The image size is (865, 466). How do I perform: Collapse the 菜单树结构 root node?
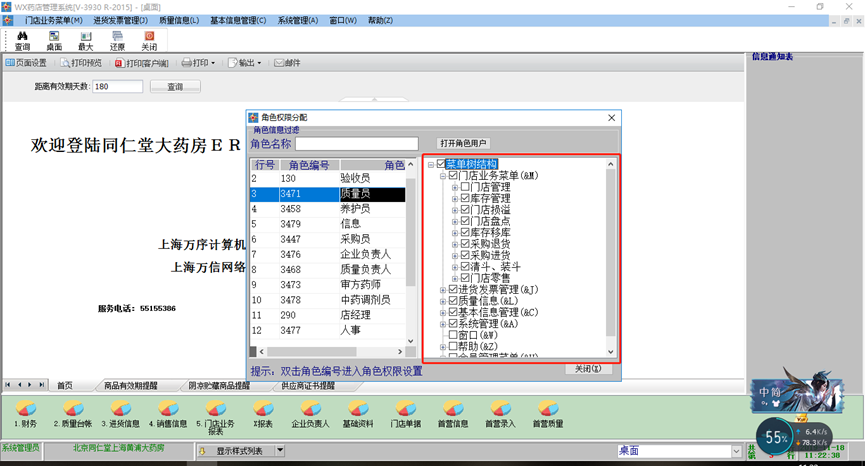[x=431, y=164]
